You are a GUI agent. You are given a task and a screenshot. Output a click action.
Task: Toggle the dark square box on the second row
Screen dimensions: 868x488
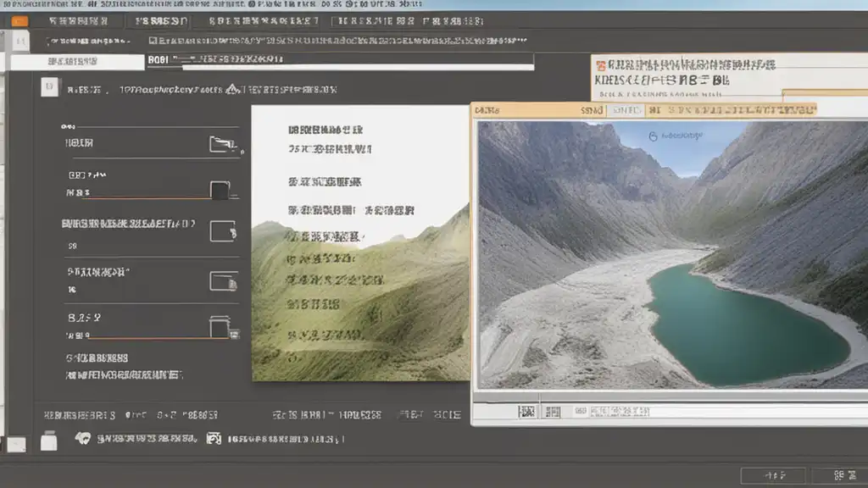(x=220, y=191)
